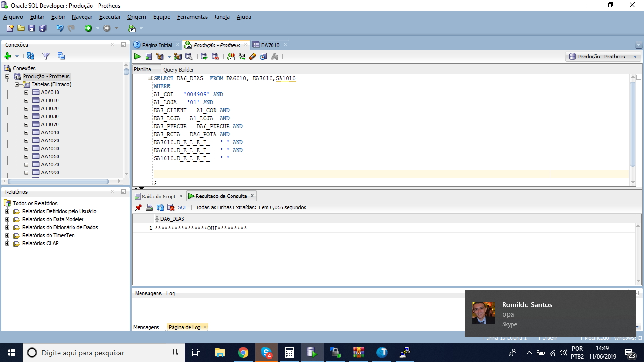Image resolution: width=644 pixels, height=362 pixels.
Task: Click the Conexões vertical scrollbar
Action: [x=126, y=120]
